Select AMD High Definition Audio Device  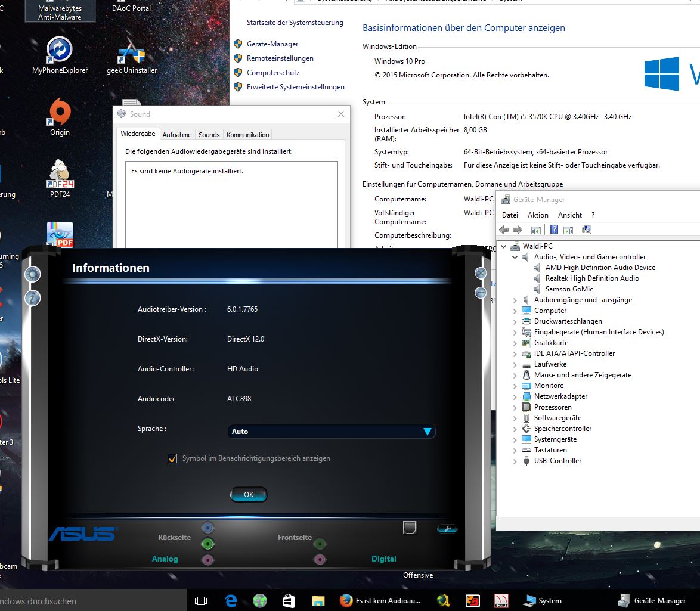[600, 267]
